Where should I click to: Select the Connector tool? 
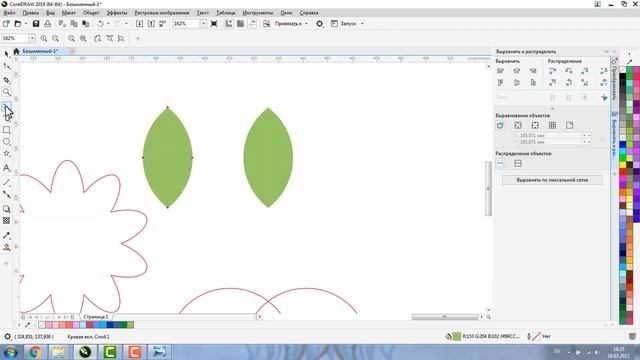coord(7,195)
